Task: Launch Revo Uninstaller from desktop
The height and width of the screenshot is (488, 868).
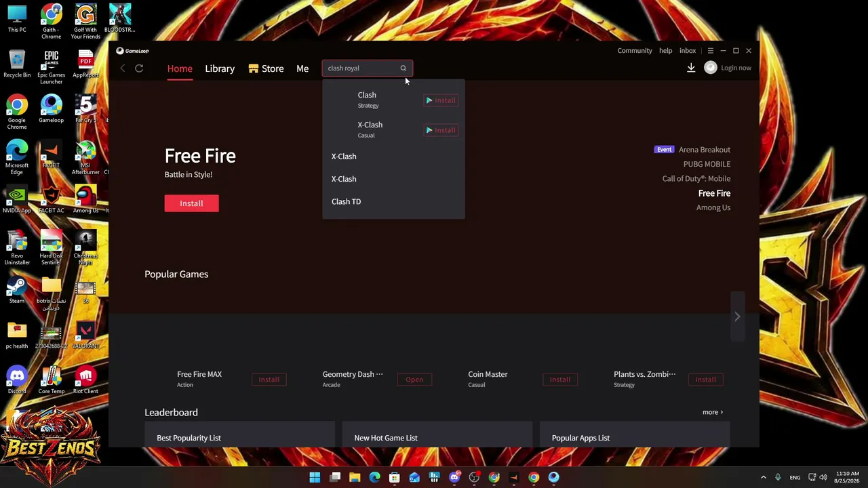Action: tap(17, 248)
